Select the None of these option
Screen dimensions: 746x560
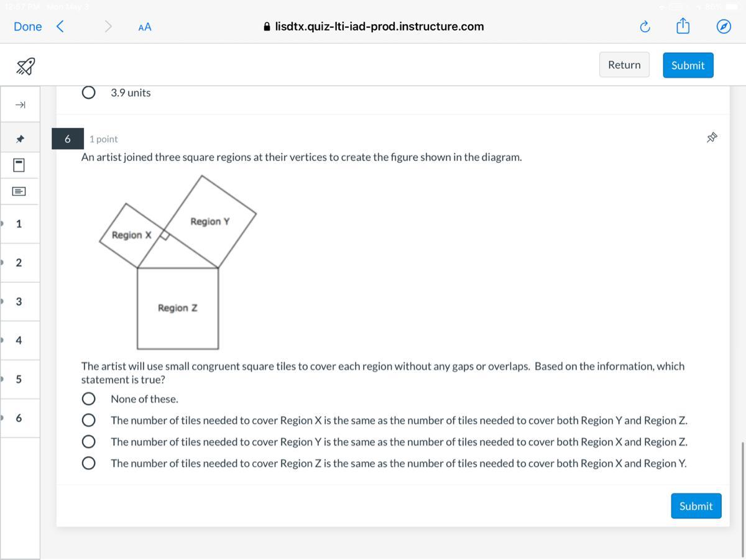point(89,399)
